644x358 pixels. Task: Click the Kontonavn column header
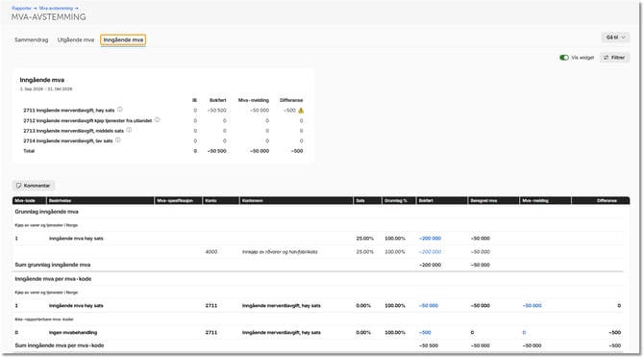click(296, 200)
